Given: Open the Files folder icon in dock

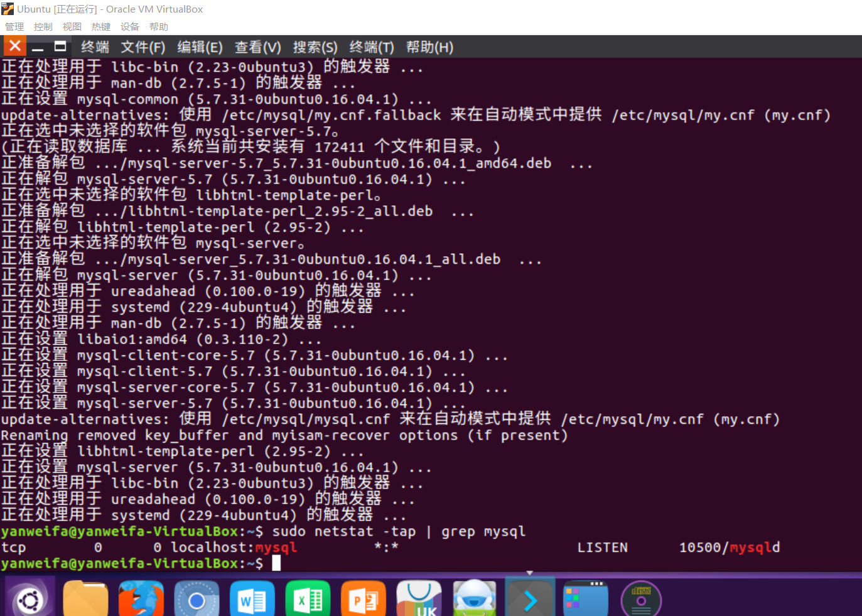Looking at the screenshot, I should 85,600.
